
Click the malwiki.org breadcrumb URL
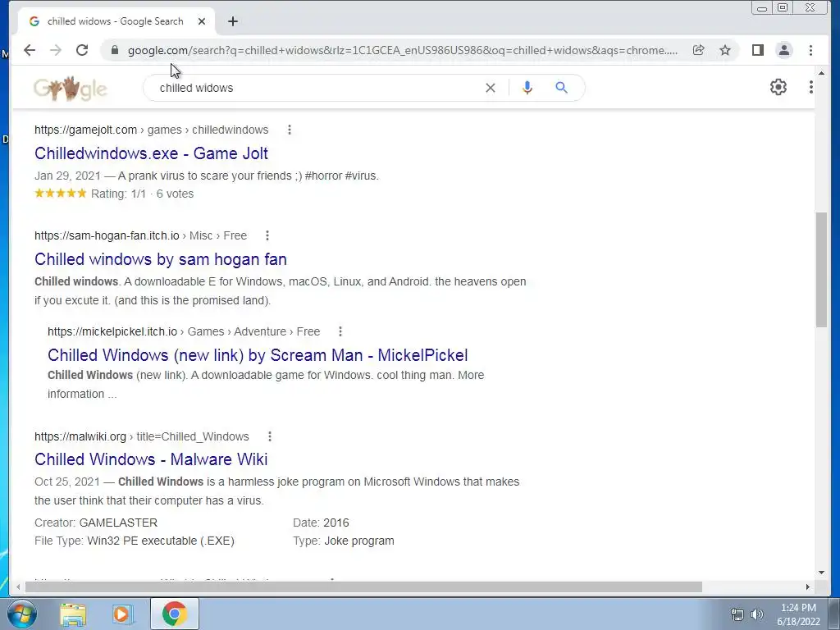click(141, 436)
